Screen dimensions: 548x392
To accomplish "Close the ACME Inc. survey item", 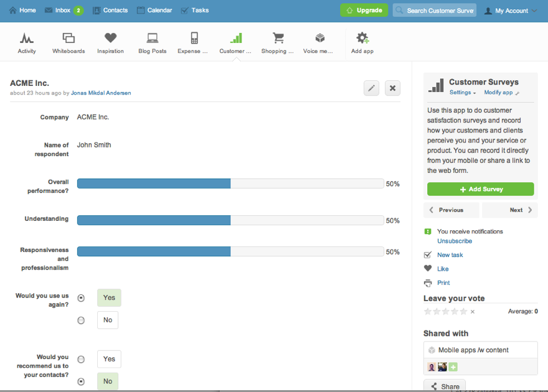I will point(392,88).
